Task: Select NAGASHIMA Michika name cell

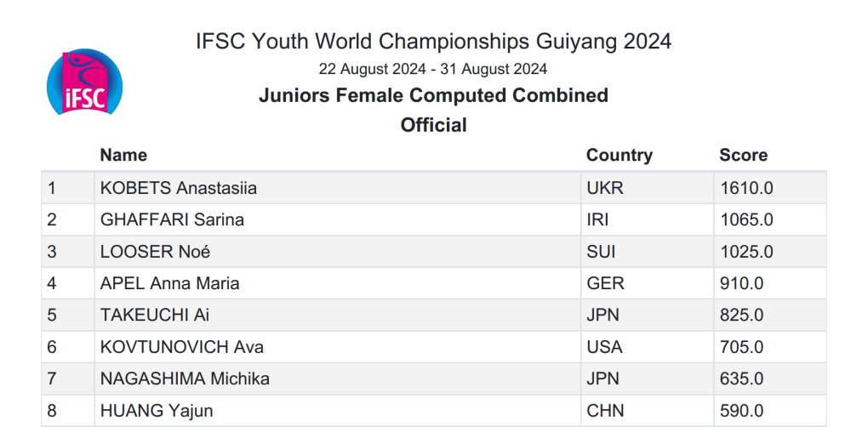Action: click(x=338, y=379)
